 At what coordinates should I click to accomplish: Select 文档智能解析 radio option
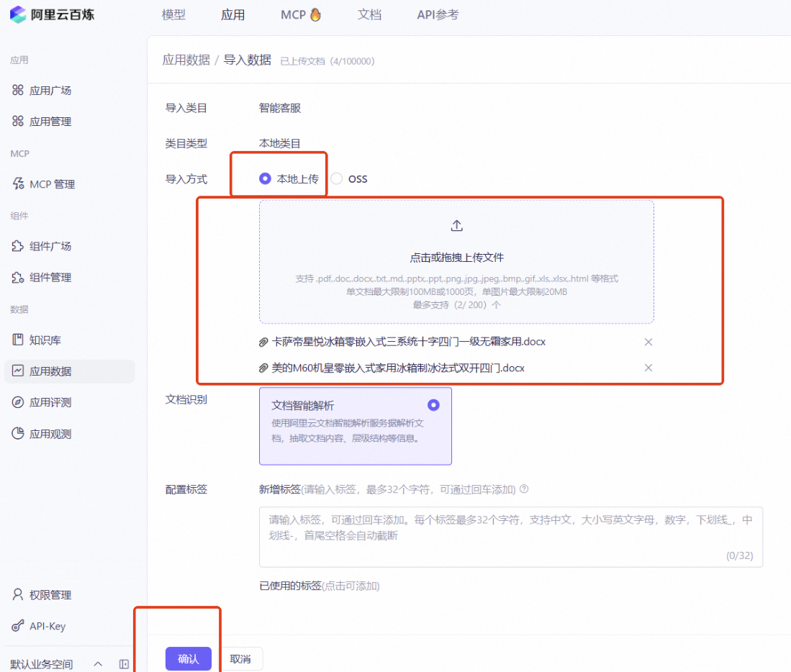(433, 405)
